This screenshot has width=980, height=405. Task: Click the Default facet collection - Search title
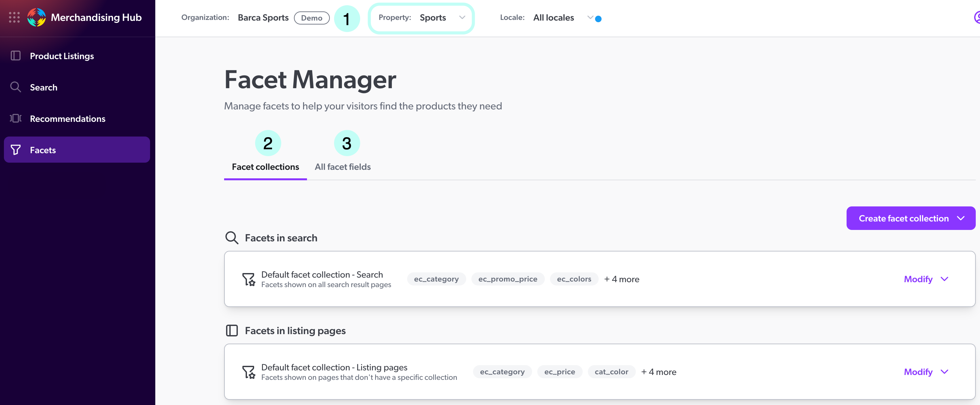pos(322,275)
